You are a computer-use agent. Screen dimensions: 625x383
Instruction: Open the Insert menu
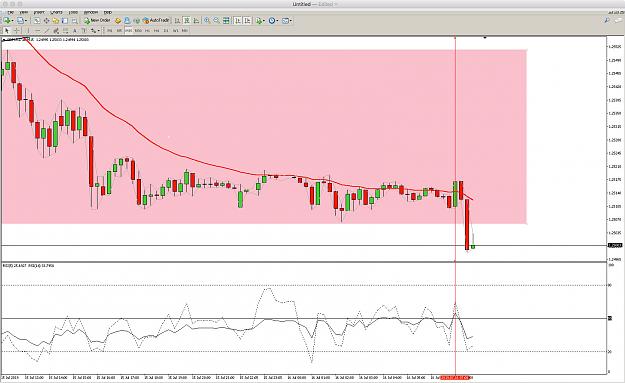click(x=39, y=12)
